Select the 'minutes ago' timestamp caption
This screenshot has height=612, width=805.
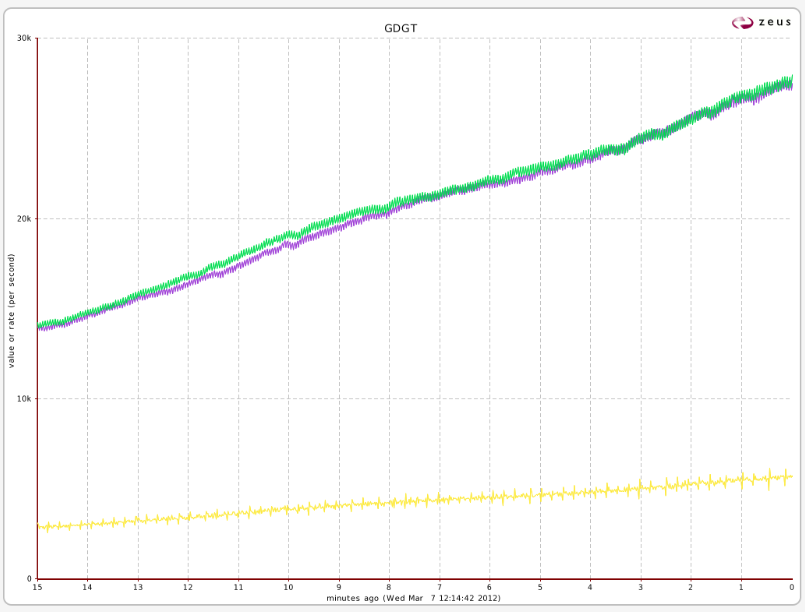click(413, 598)
